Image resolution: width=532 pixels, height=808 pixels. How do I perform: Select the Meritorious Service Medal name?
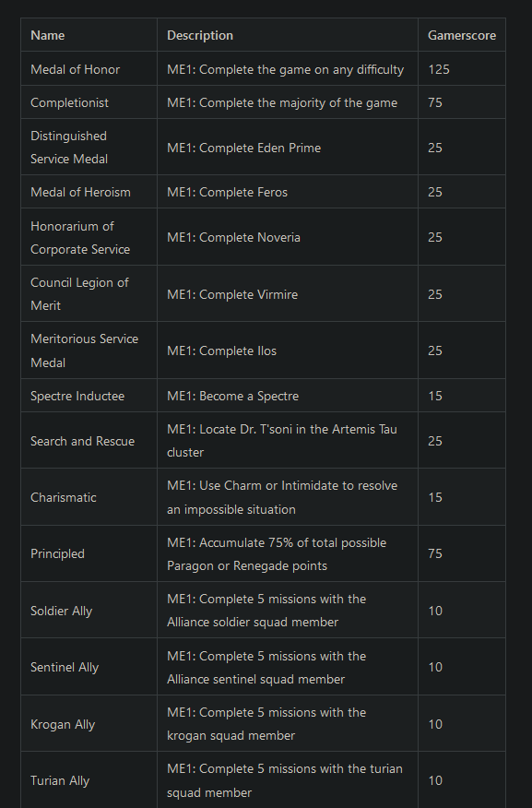(85, 351)
